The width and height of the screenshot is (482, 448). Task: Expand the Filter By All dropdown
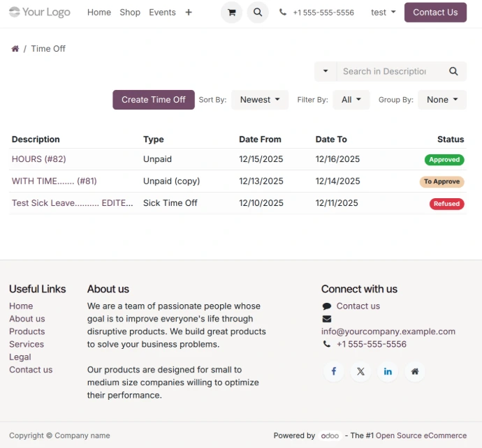click(x=351, y=100)
